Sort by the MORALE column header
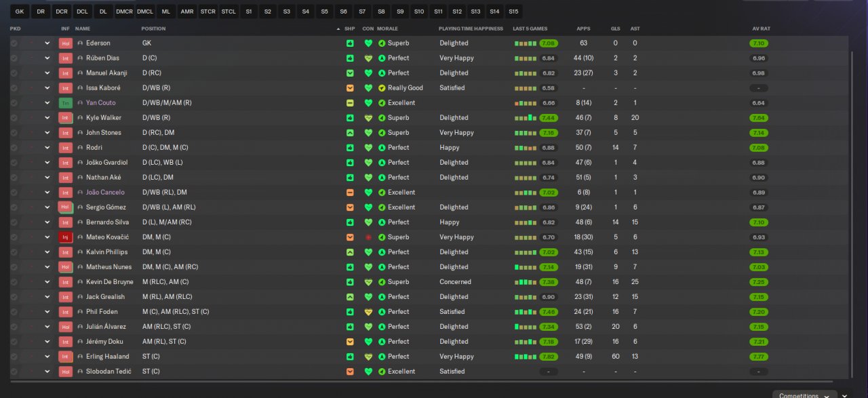The height and width of the screenshot is (398, 868). 388,28
